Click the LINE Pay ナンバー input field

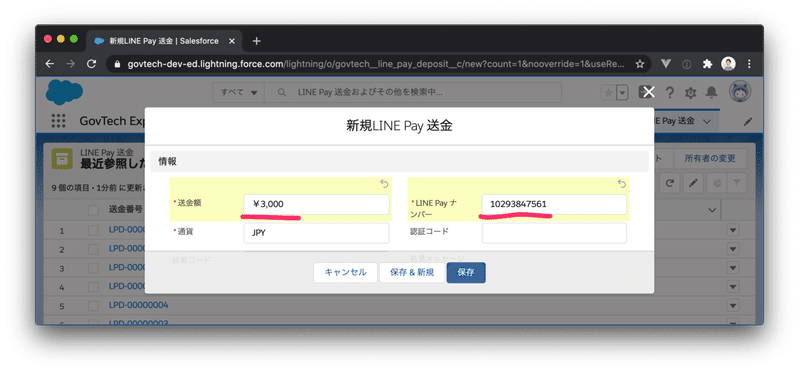pos(554,204)
